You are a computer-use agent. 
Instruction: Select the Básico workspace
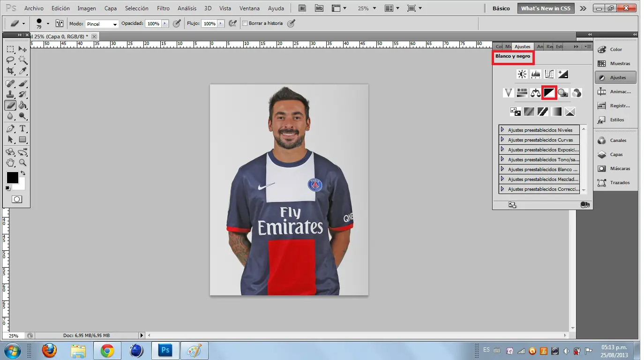pos(501,8)
